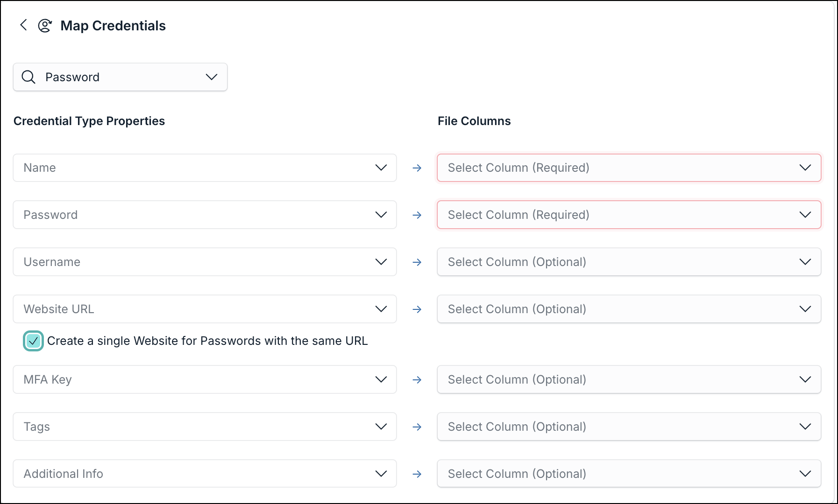This screenshot has height=504, width=838.
Task: Open the Website URL property dropdown
Action: coord(205,309)
